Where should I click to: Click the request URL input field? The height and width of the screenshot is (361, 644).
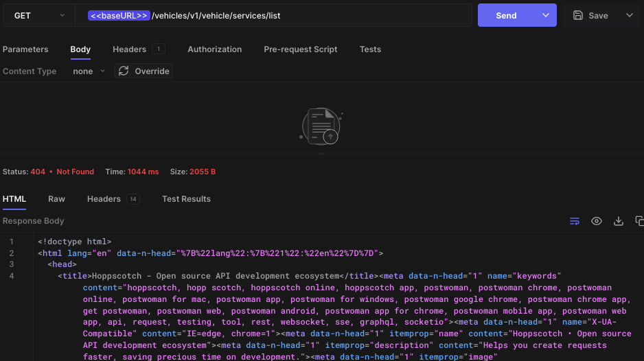(x=273, y=16)
